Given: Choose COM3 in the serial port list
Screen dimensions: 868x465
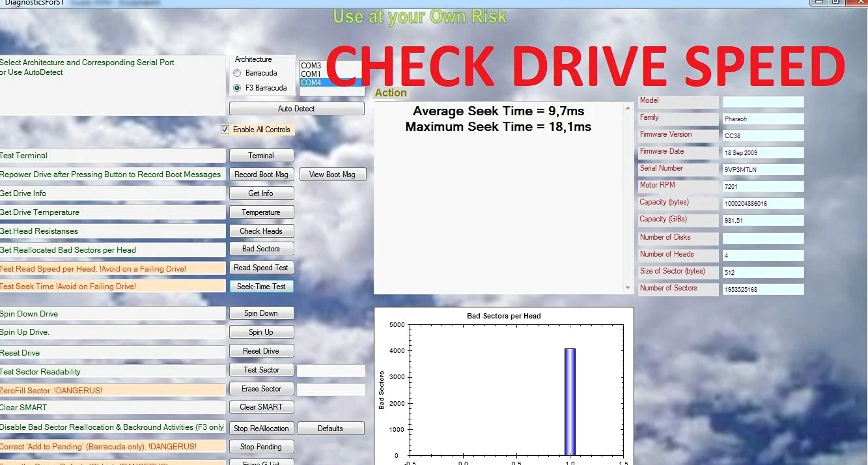Looking at the screenshot, I should [x=311, y=66].
